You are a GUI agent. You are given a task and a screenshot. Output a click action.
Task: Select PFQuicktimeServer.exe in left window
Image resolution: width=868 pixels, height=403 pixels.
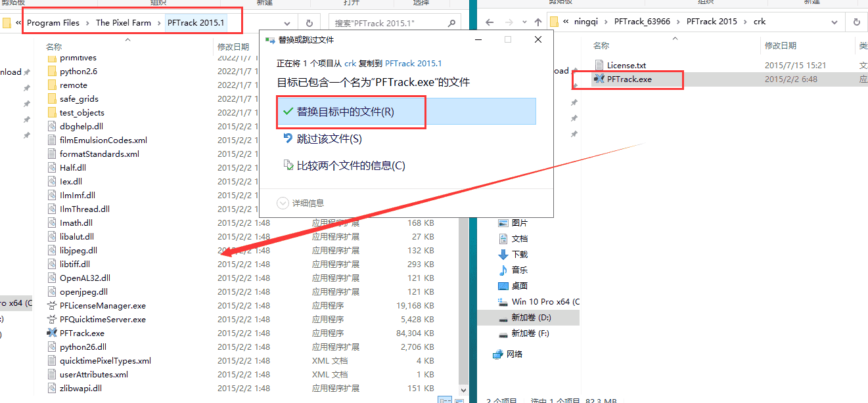(103, 319)
